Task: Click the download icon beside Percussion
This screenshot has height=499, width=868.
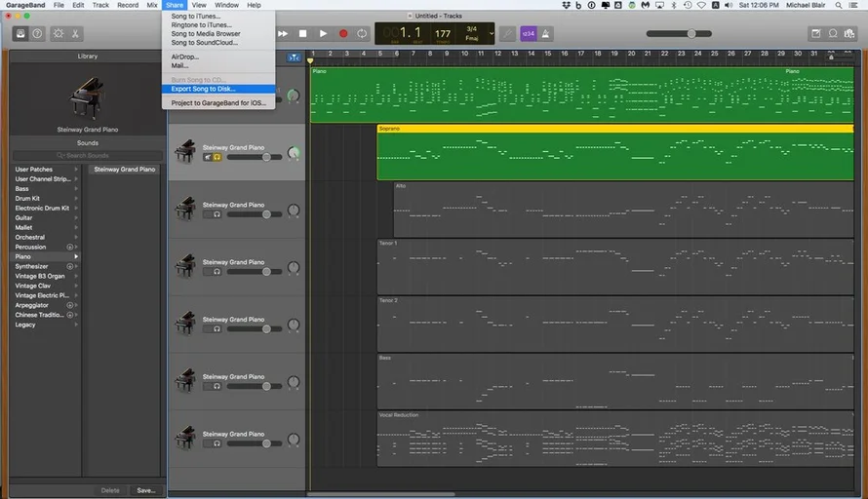Action: tap(70, 248)
